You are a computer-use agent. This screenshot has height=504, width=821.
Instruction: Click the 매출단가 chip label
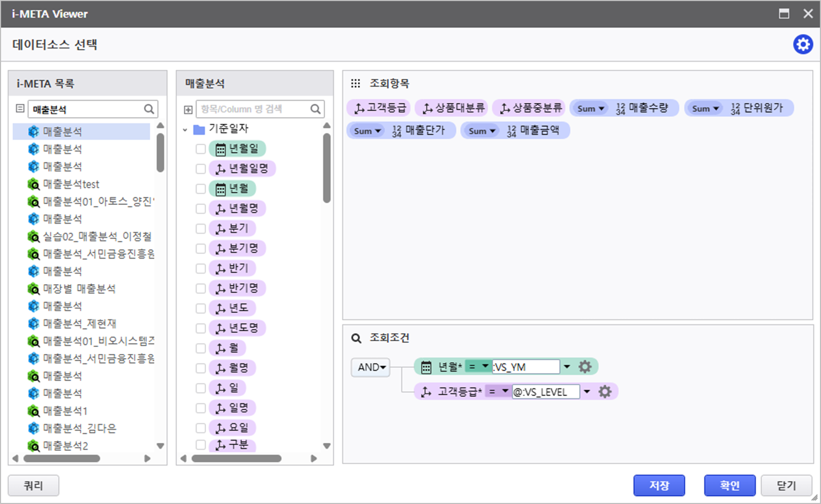(x=425, y=130)
